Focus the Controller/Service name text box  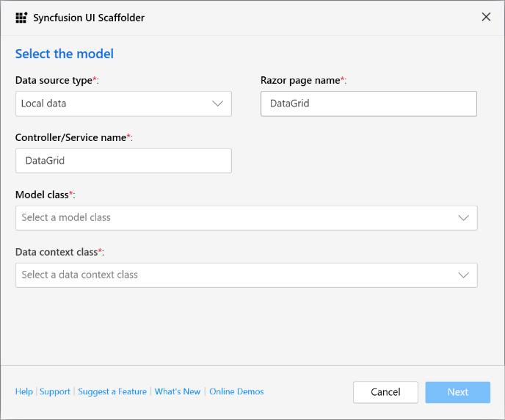click(123, 161)
